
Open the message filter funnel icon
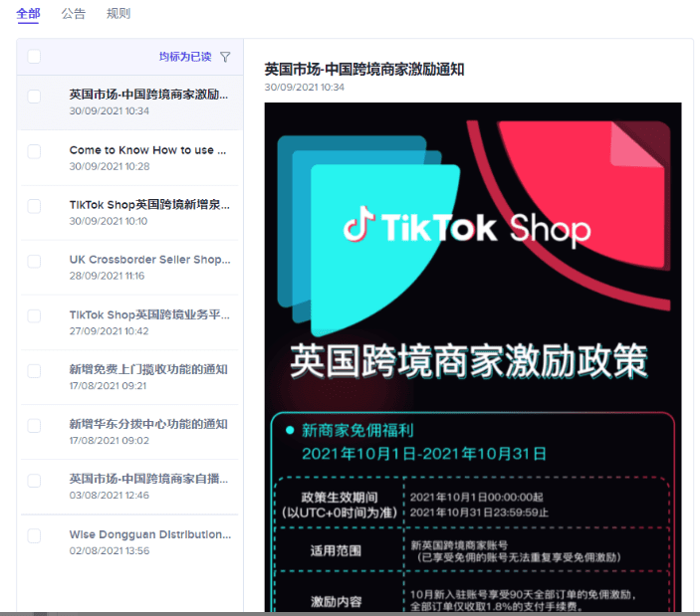pyautogui.click(x=225, y=57)
